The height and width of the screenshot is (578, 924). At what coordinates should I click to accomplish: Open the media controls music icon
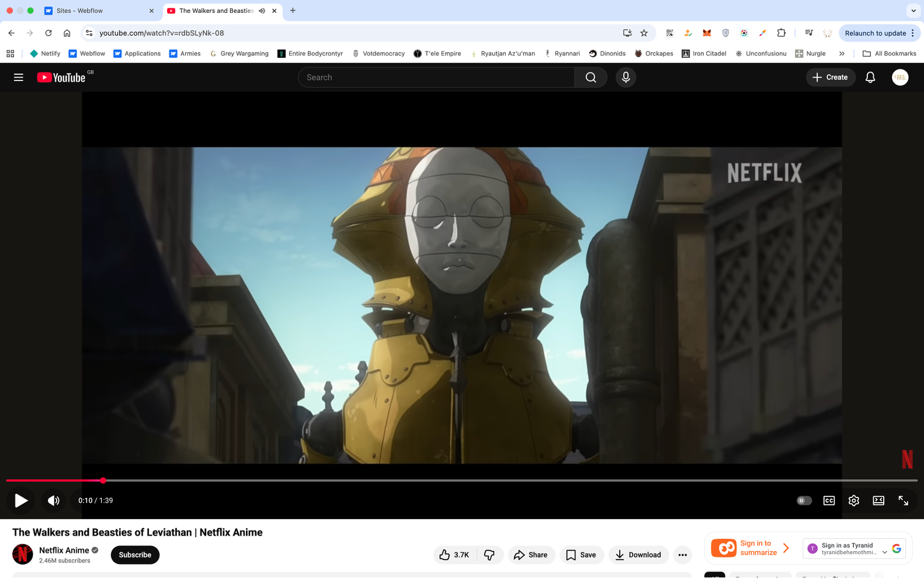tap(808, 33)
